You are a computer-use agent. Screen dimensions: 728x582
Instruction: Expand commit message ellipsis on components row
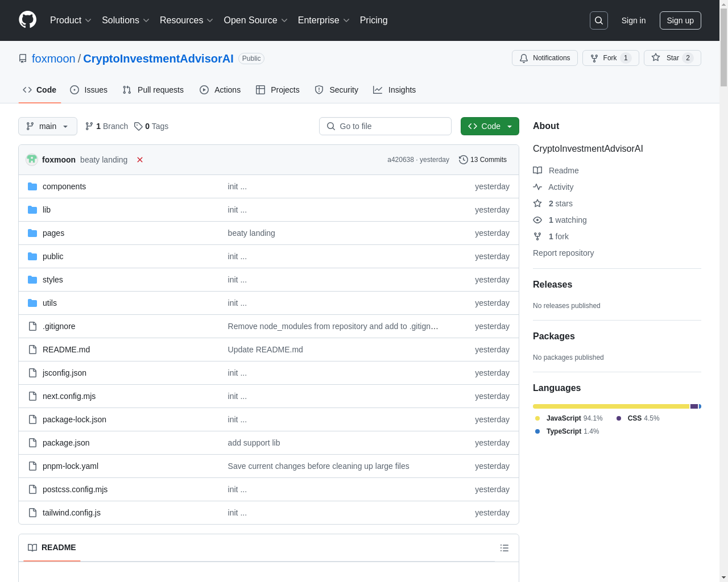click(243, 186)
